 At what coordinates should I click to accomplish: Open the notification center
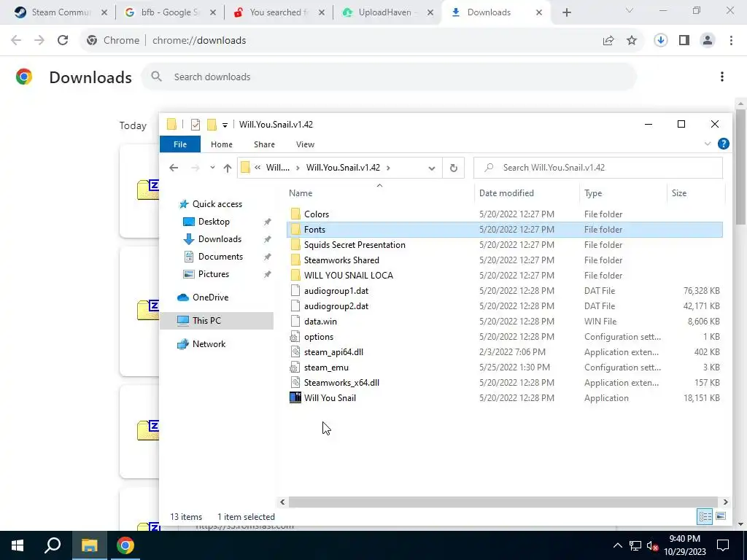click(x=723, y=545)
